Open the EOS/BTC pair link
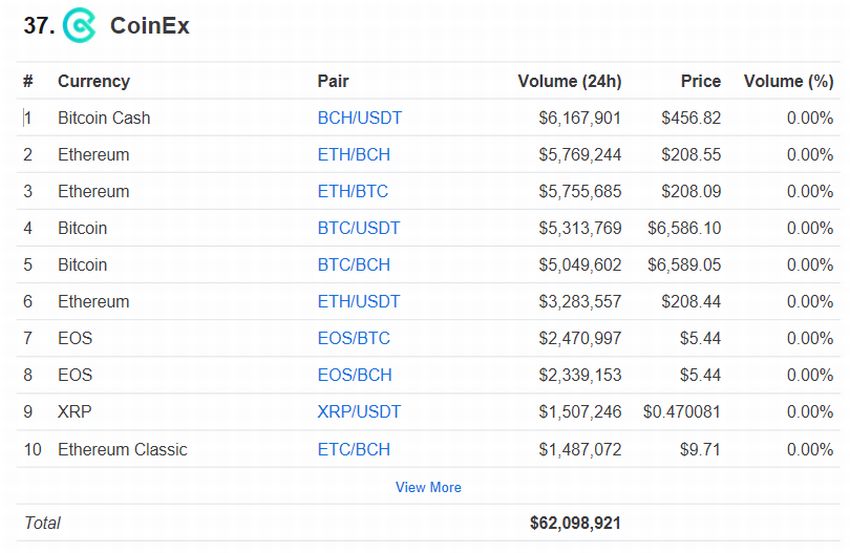The image size is (850, 553). click(x=353, y=338)
